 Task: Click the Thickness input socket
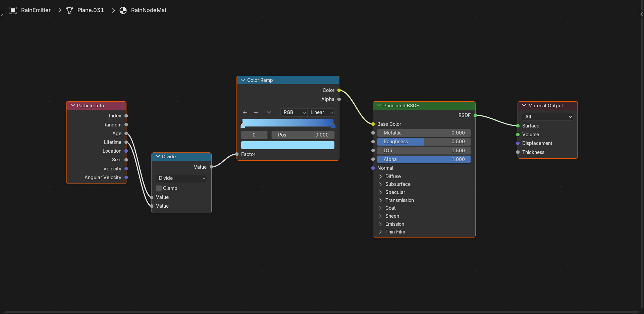(x=518, y=152)
